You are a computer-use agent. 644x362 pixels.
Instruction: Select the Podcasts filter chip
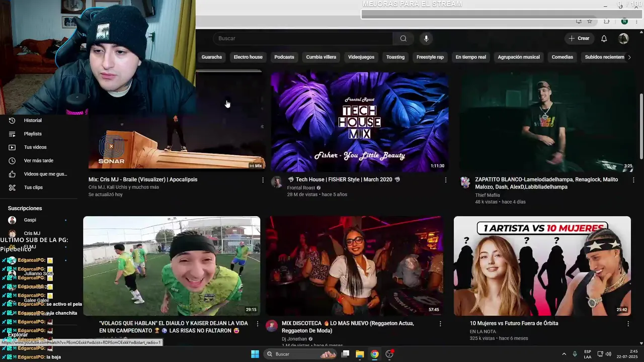(x=284, y=57)
